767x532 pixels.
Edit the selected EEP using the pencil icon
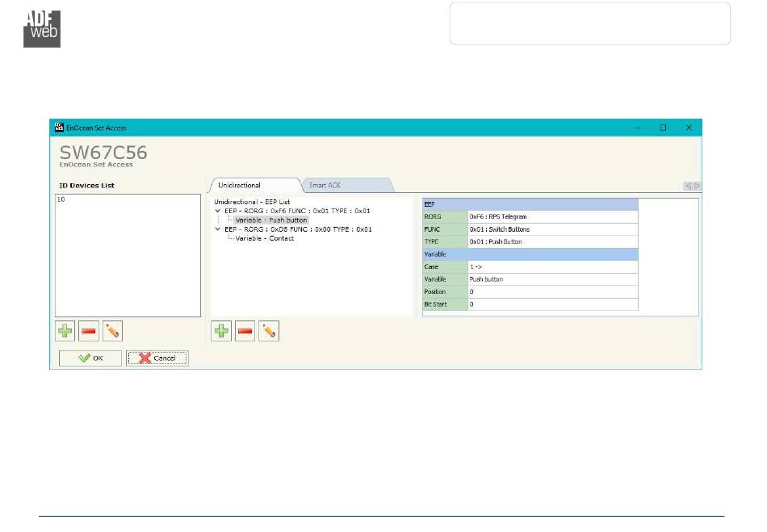(x=268, y=331)
